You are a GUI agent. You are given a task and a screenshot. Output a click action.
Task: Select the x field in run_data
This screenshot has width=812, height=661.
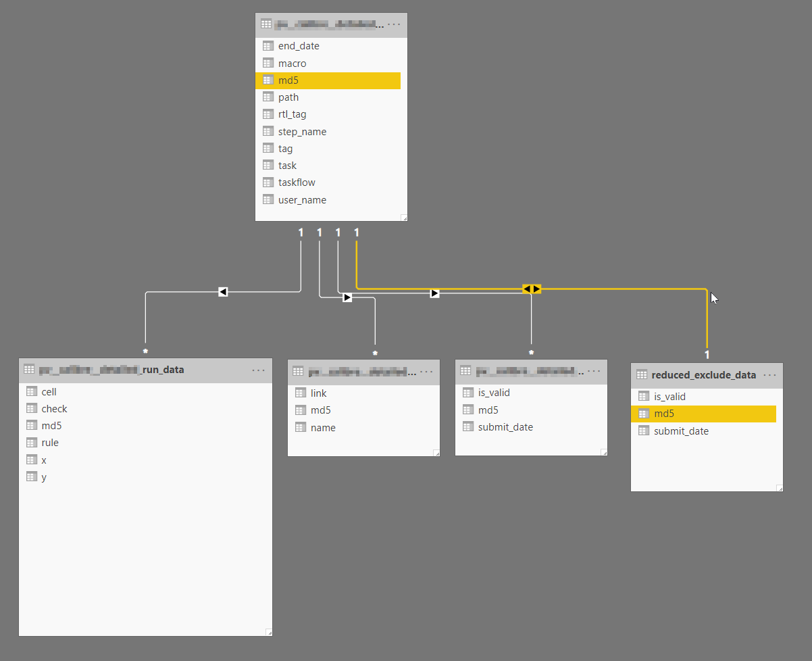(142, 460)
